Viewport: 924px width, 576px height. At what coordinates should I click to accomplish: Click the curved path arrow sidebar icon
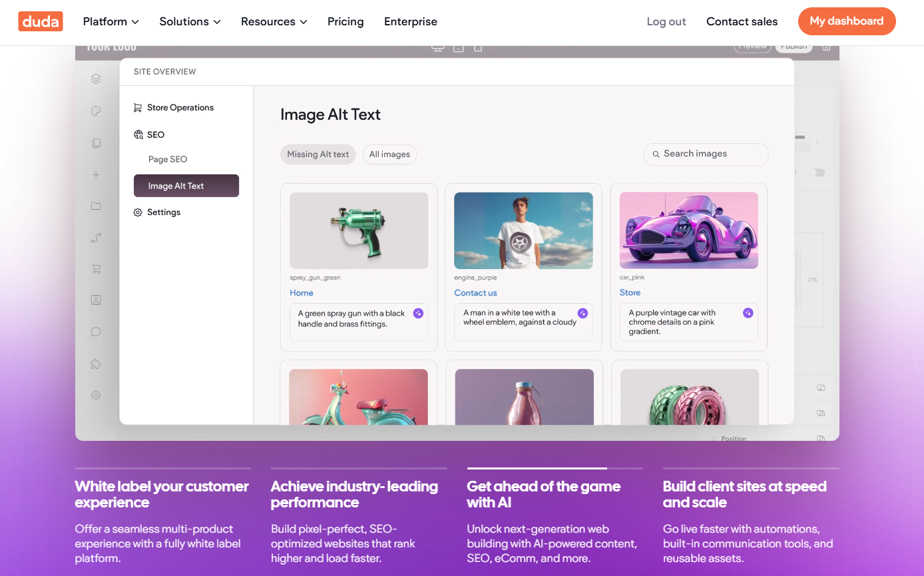pyautogui.click(x=96, y=238)
